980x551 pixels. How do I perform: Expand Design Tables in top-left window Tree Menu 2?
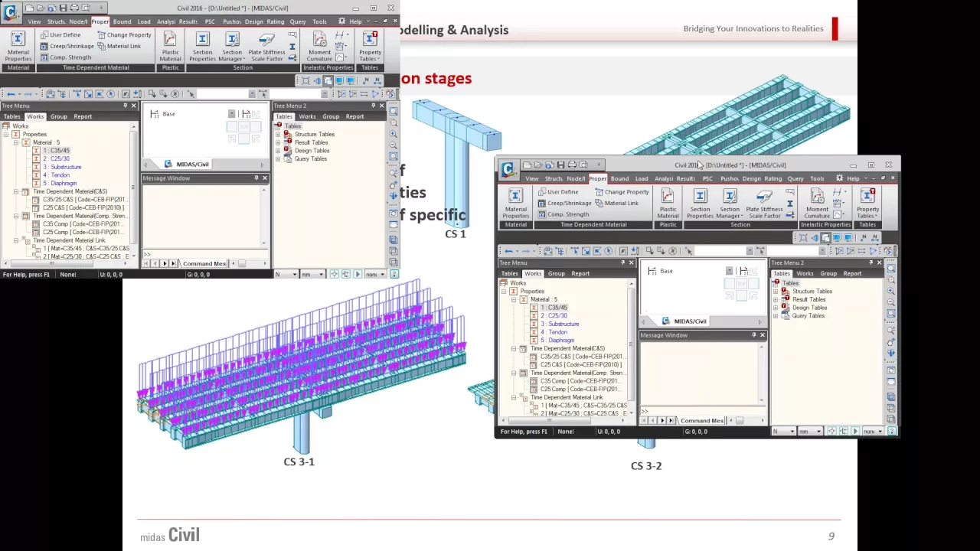click(278, 151)
